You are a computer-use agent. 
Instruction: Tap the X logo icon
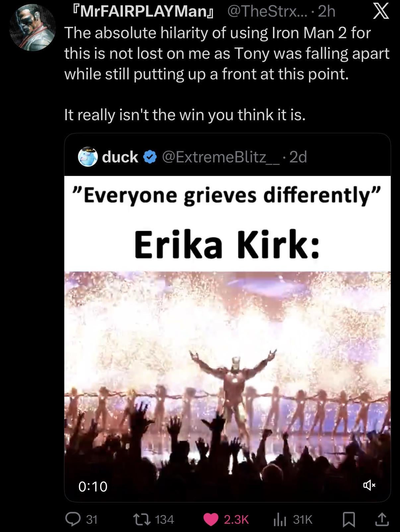coord(381,13)
